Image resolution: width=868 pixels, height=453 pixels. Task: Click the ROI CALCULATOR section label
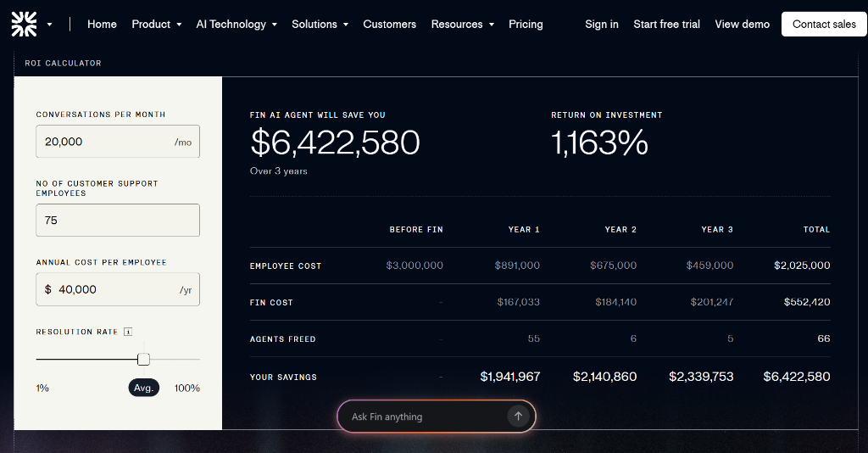click(x=63, y=63)
